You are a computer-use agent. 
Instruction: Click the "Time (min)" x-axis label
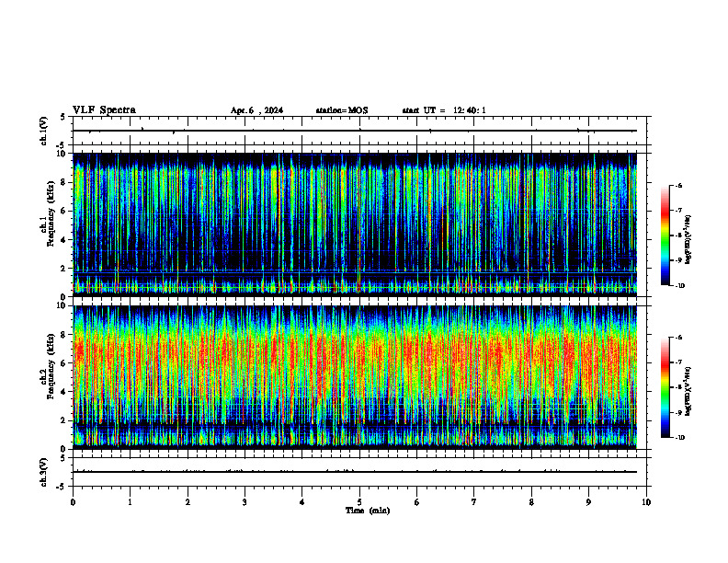pyautogui.click(x=368, y=511)
